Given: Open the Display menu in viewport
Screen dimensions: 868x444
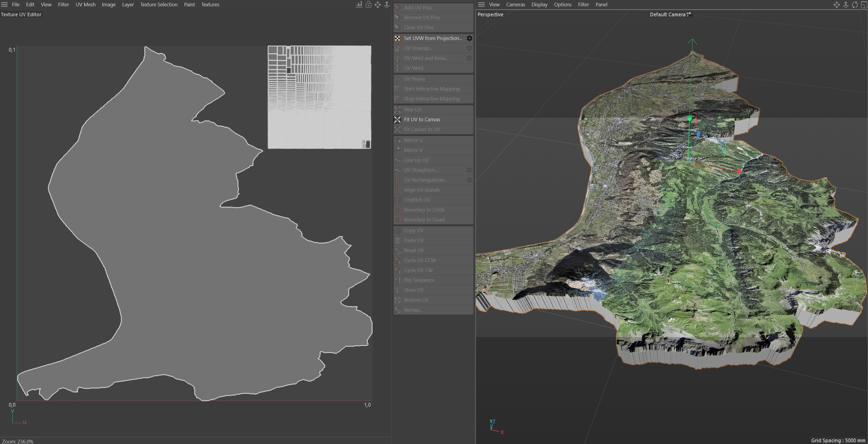Looking at the screenshot, I should point(539,5).
